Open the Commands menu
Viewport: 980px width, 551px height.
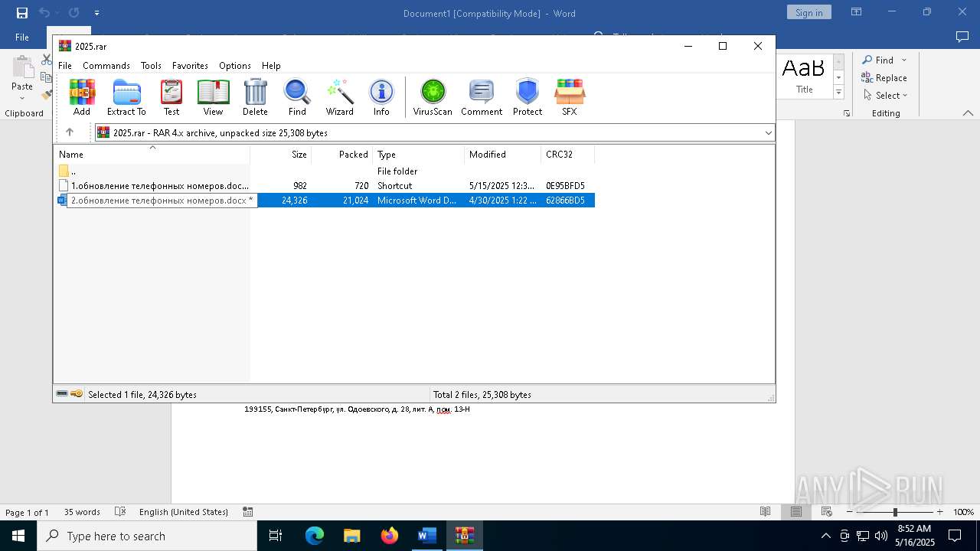click(x=106, y=66)
